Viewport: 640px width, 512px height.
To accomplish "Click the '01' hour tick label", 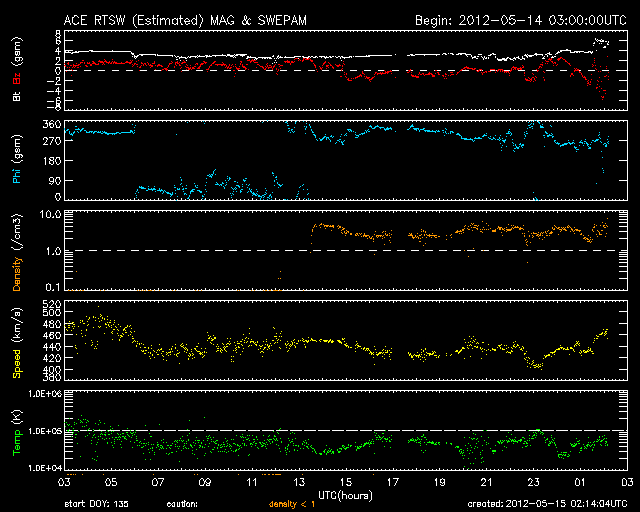I will click(581, 482).
